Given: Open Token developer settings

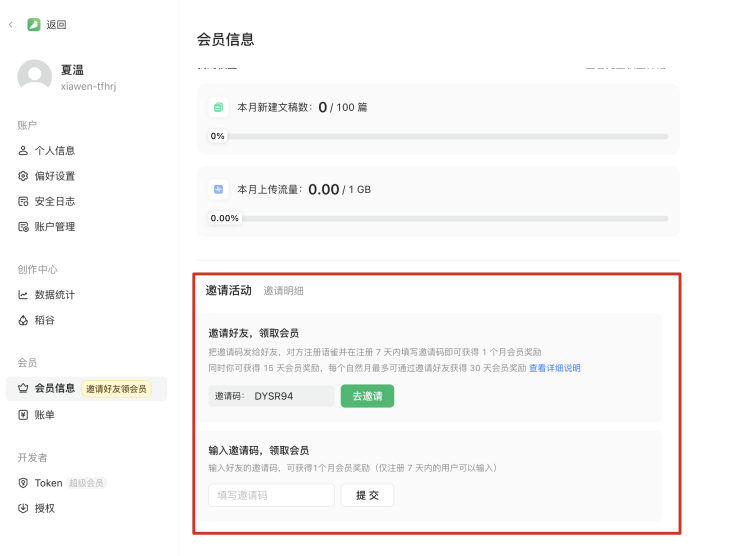Looking at the screenshot, I should [x=48, y=483].
